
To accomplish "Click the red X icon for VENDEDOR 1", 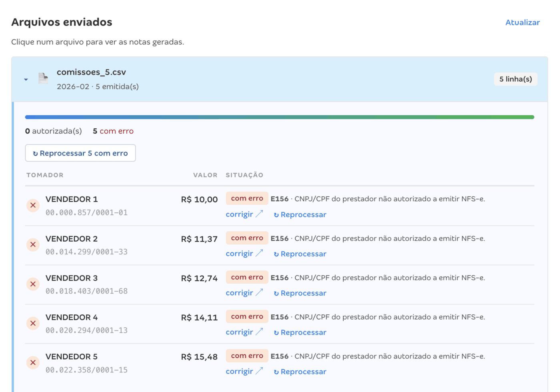I will (x=33, y=205).
